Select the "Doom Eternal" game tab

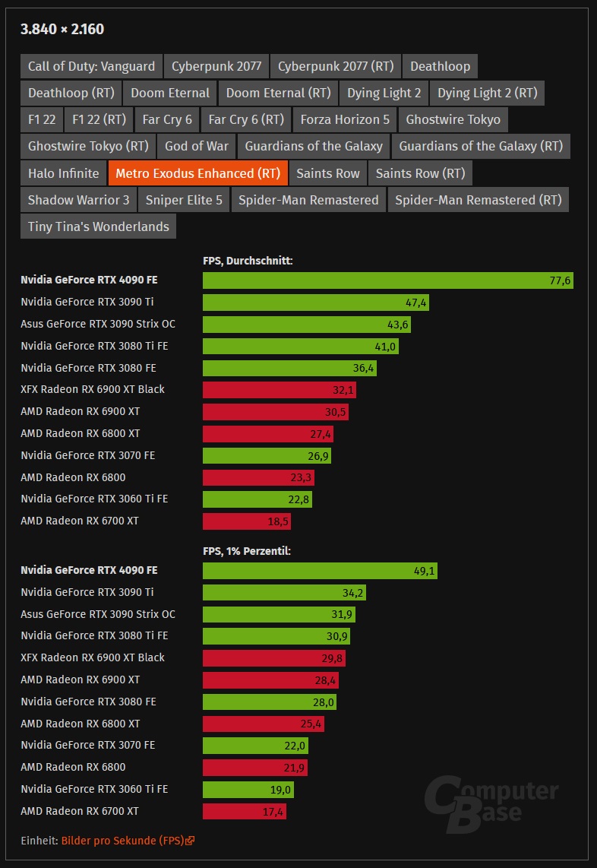click(x=169, y=93)
